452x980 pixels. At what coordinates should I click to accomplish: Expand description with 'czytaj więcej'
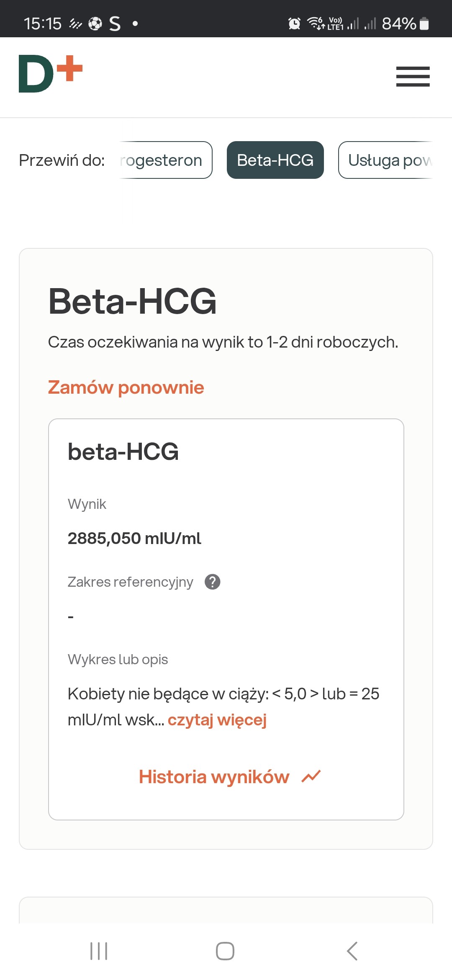tap(217, 720)
